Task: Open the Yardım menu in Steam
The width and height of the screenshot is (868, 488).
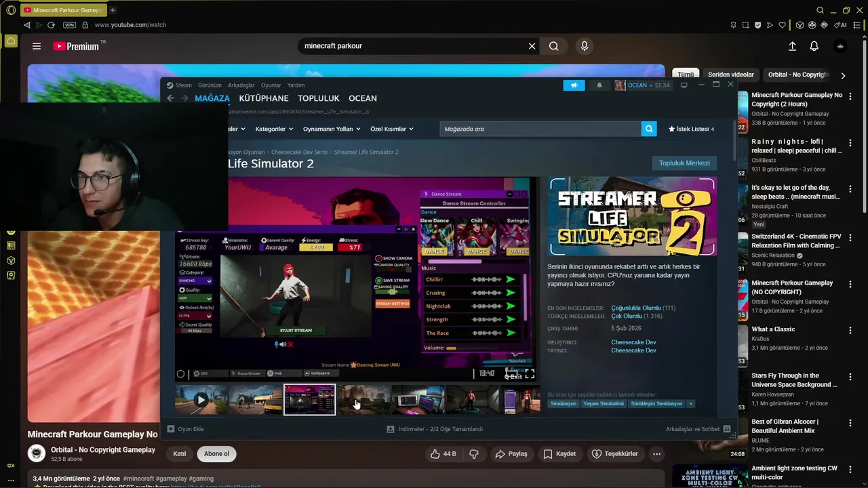Action: click(x=296, y=85)
